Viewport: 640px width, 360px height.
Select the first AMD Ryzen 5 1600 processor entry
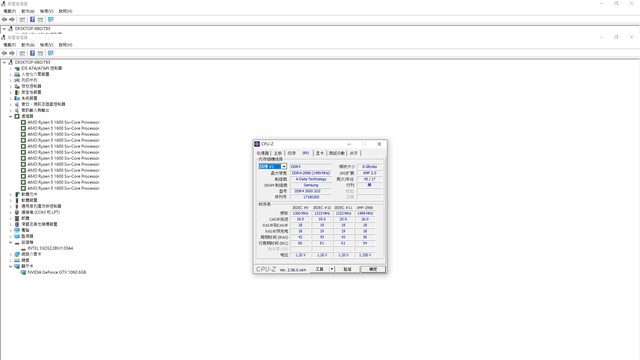point(63,122)
